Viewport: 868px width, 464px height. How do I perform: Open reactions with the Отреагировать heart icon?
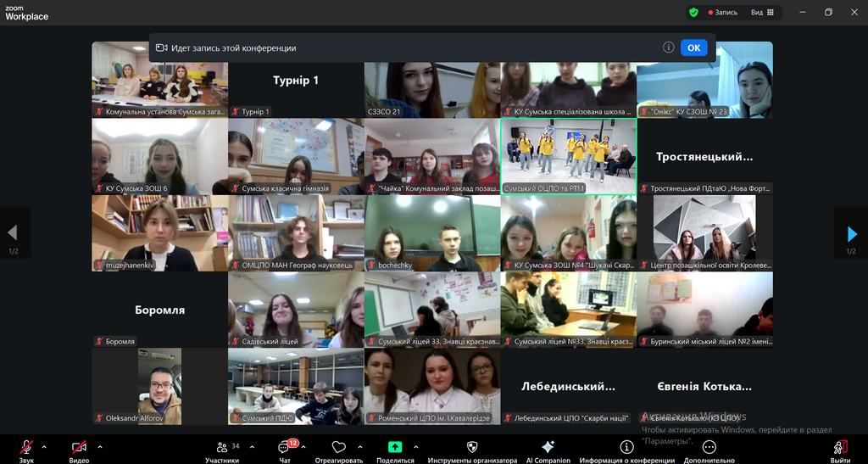pos(339,448)
